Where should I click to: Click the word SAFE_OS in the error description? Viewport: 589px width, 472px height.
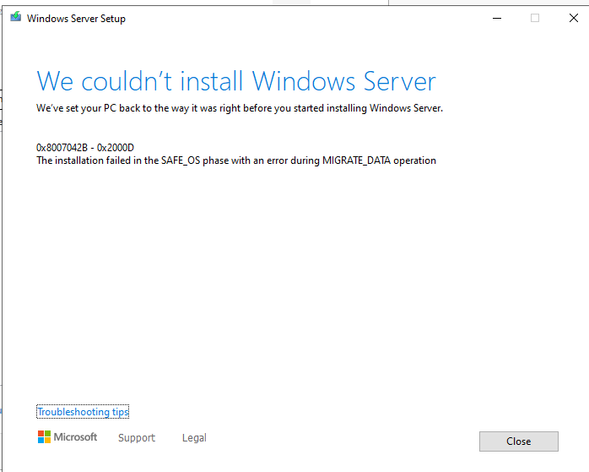180,161
